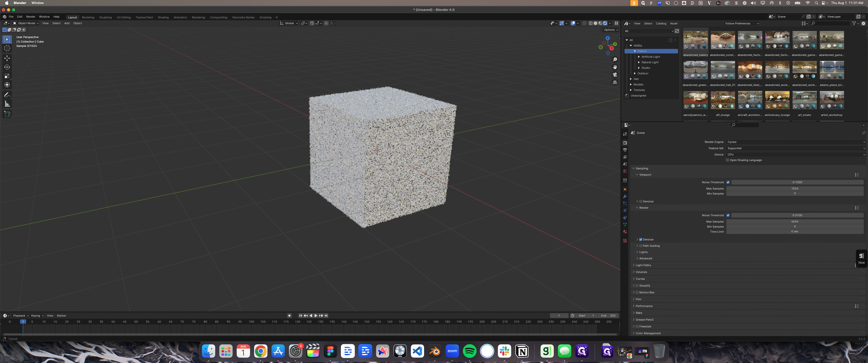Open the World properties tab

tap(625, 171)
